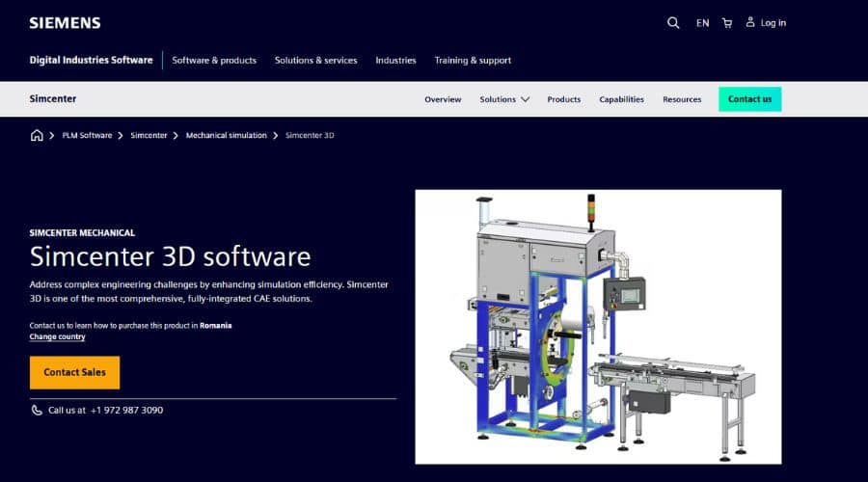
Task: Open Simcenter breadcrumb link
Action: click(x=149, y=135)
